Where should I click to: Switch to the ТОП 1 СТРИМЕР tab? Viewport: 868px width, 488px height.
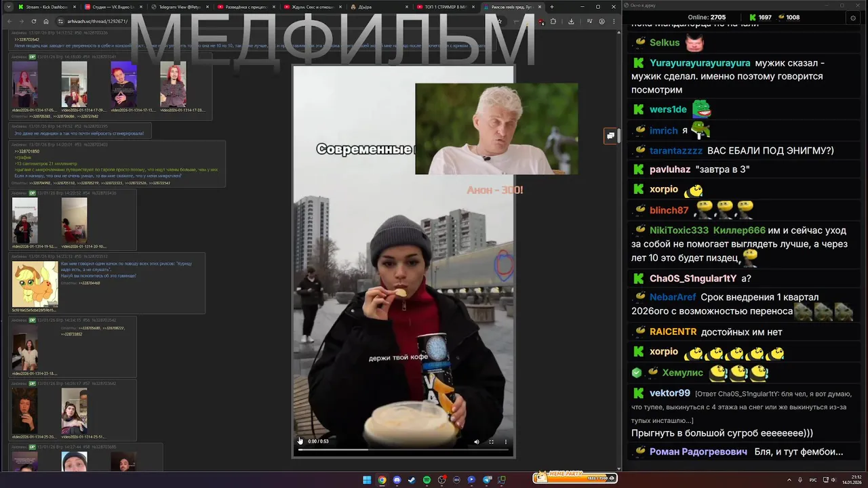tap(443, 7)
